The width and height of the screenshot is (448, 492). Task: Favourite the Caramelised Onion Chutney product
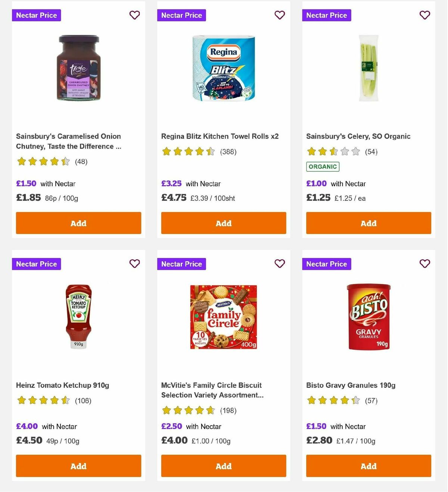(134, 15)
